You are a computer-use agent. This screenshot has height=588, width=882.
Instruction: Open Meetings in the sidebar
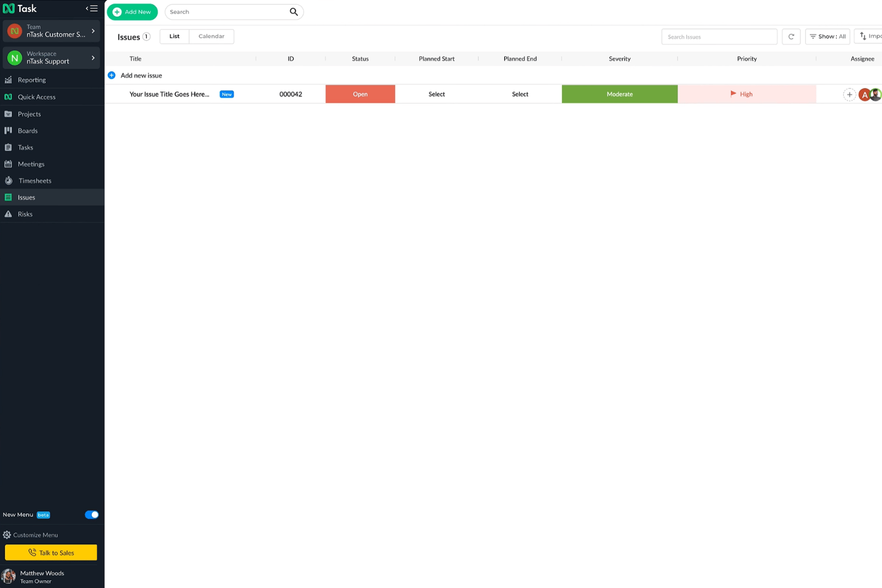coord(52,164)
